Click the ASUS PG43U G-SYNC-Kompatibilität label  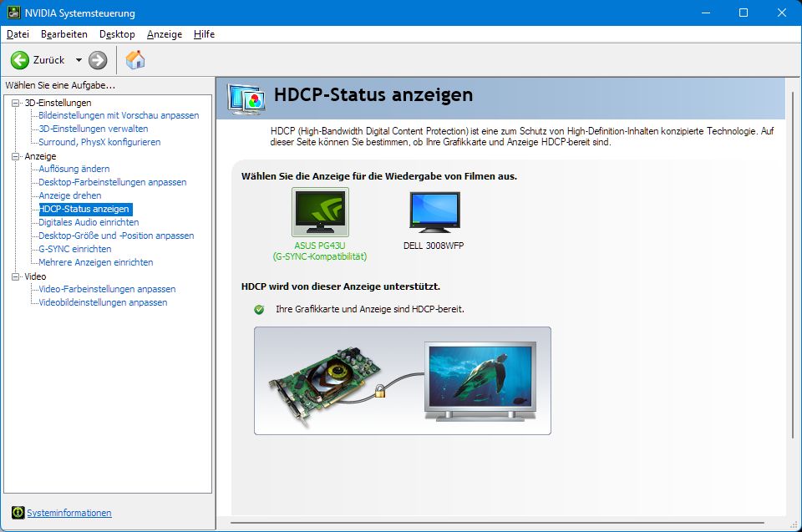(x=320, y=251)
